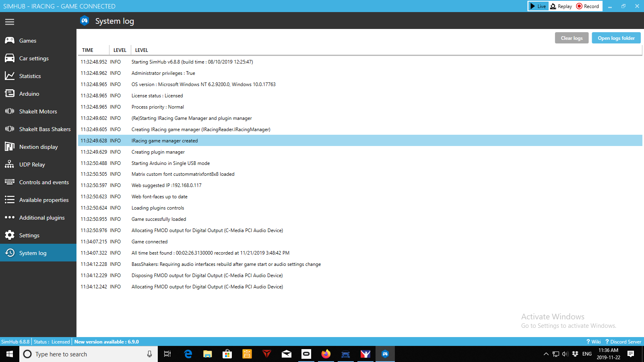
Task: Click the Games controller icon
Action: click(x=10, y=40)
